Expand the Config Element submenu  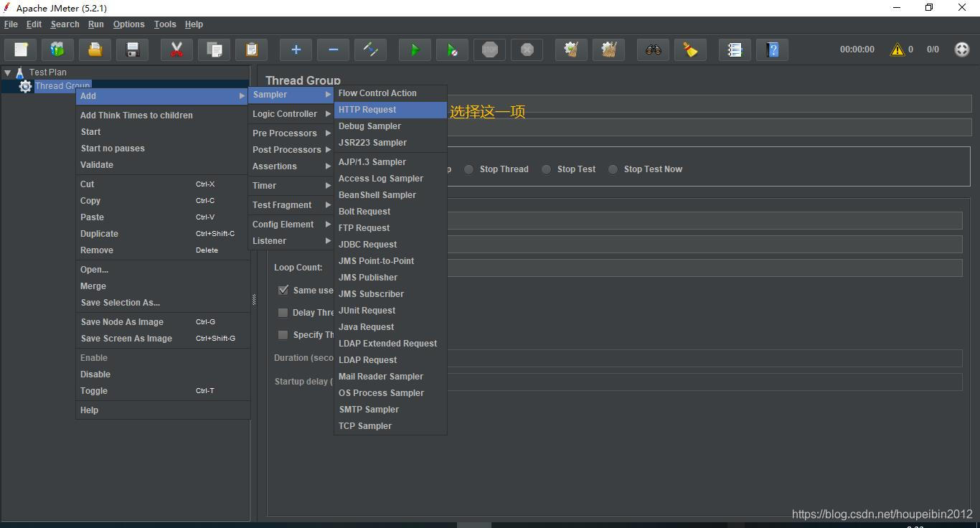pos(291,225)
